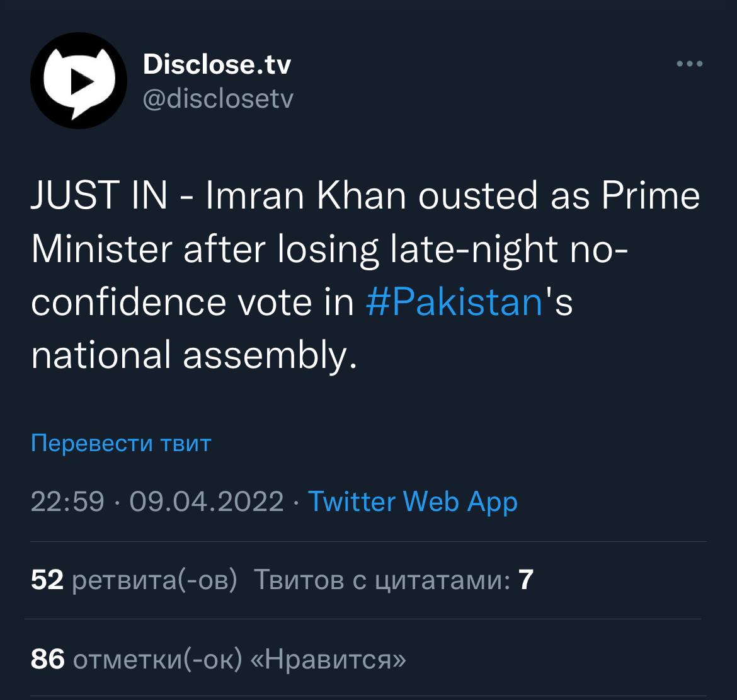Open the @disclosetv handle link
737x700 pixels.
[218, 98]
